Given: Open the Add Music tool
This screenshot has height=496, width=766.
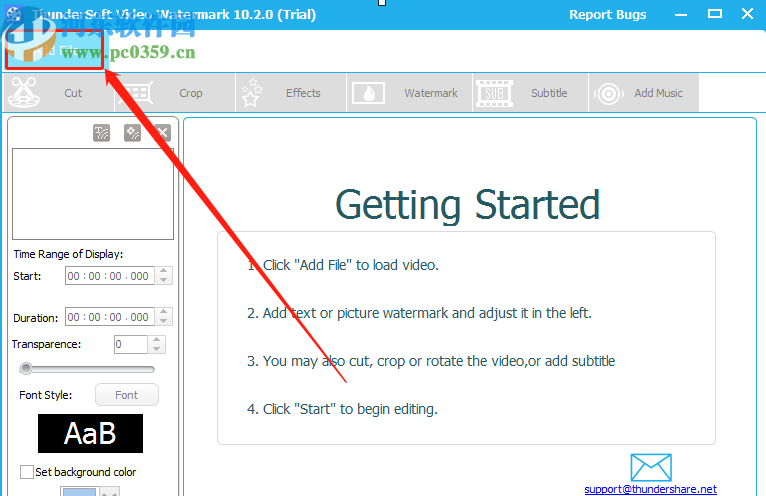Looking at the screenshot, I should [x=644, y=93].
